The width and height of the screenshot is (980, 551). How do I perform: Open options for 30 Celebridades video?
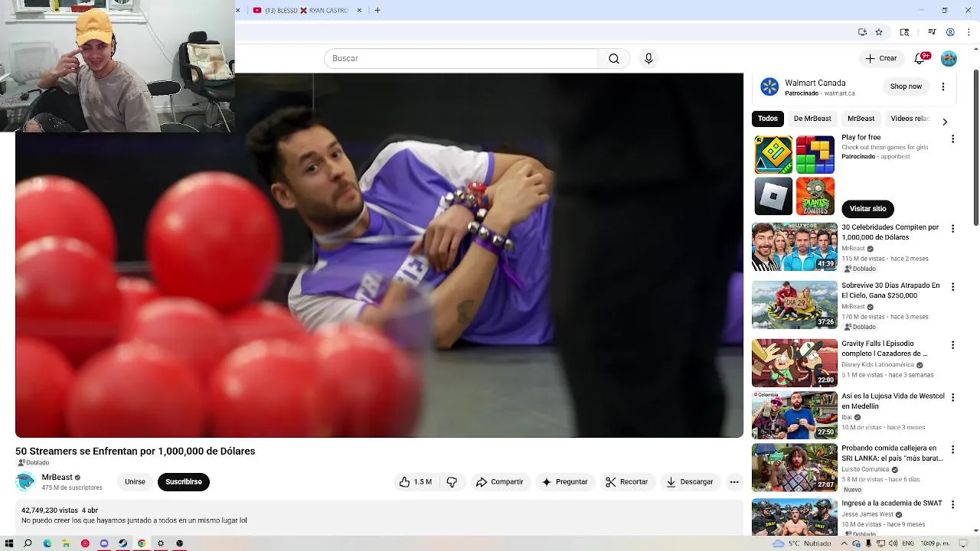[x=952, y=229]
